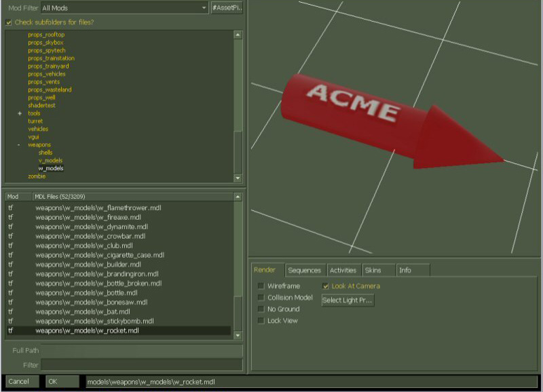Toggle Check subfolders for files checkbox
Screen dimensions: 543x392
(x=9, y=22)
